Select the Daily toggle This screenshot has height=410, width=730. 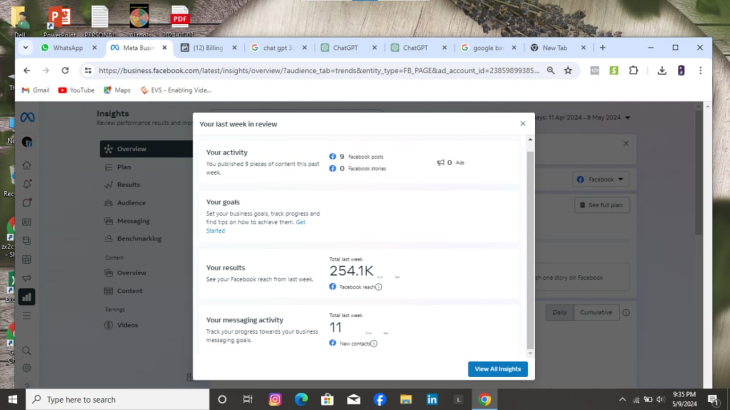click(x=560, y=312)
